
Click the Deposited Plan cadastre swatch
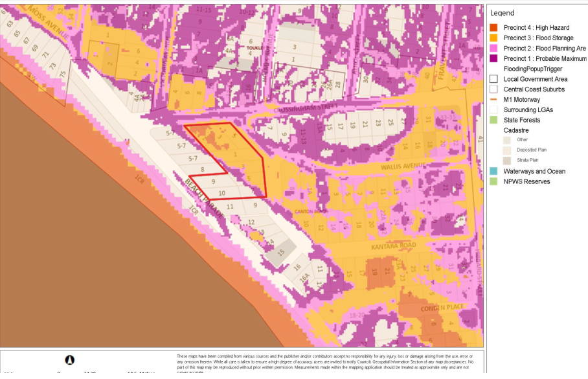pos(508,150)
